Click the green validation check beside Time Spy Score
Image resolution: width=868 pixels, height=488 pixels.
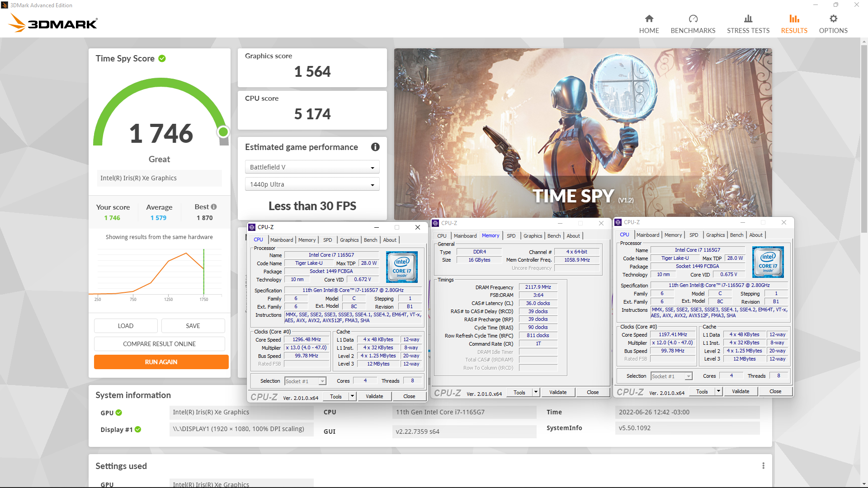pyautogui.click(x=162, y=58)
